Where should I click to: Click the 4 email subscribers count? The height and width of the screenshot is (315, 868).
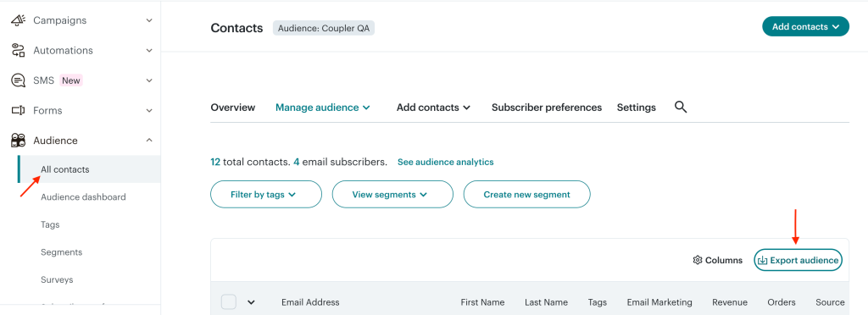pyautogui.click(x=297, y=162)
